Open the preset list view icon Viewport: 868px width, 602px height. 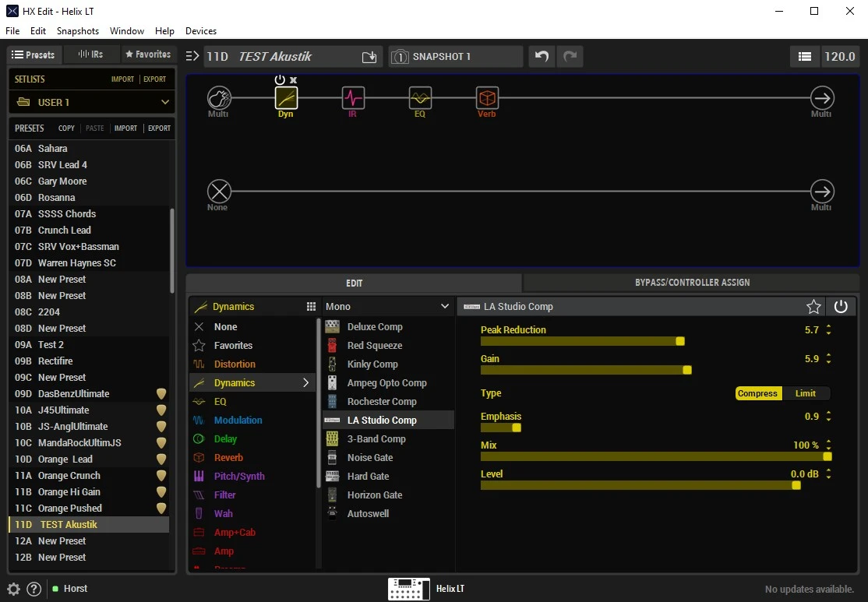(805, 57)
